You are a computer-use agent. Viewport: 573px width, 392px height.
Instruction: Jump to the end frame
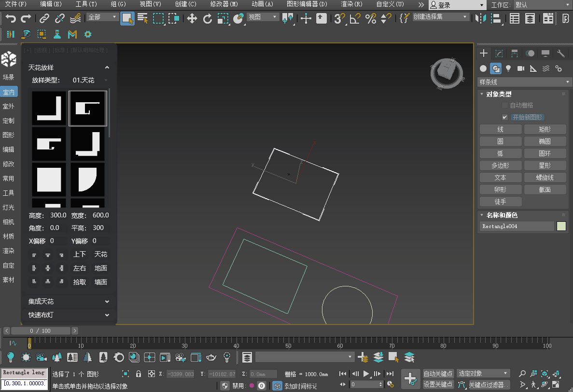(390, 374)
